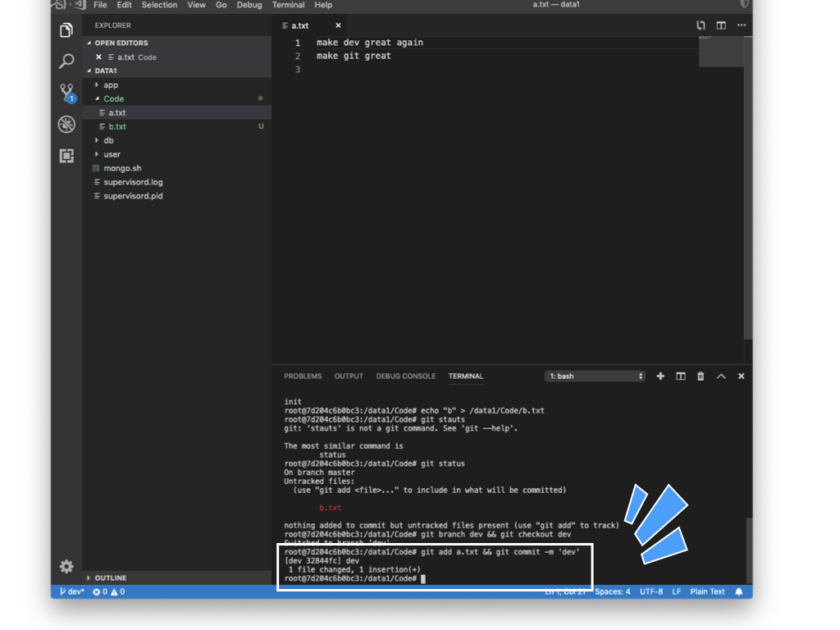840x630 pixels.
Task: Open the Terminal menu
Action: (288, 5)
